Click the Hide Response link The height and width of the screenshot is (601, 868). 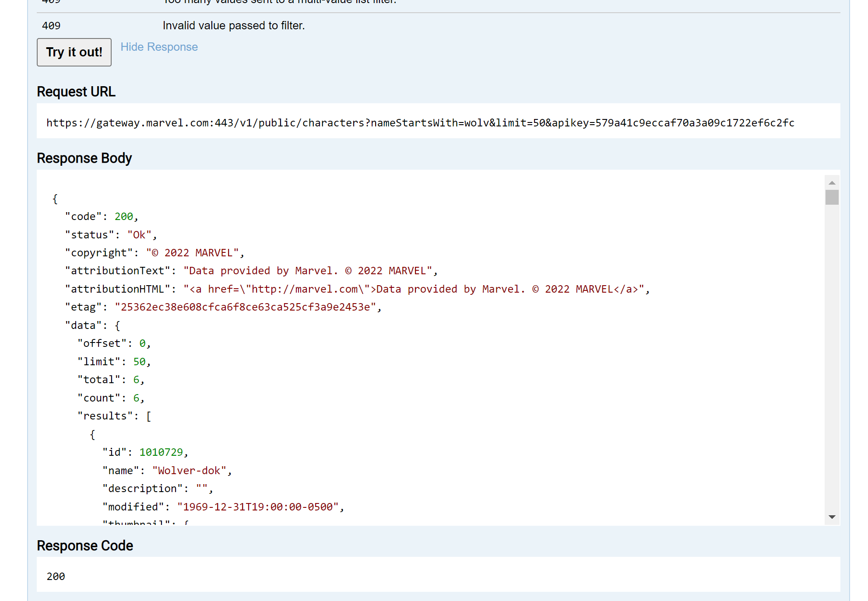coord(159,47)
